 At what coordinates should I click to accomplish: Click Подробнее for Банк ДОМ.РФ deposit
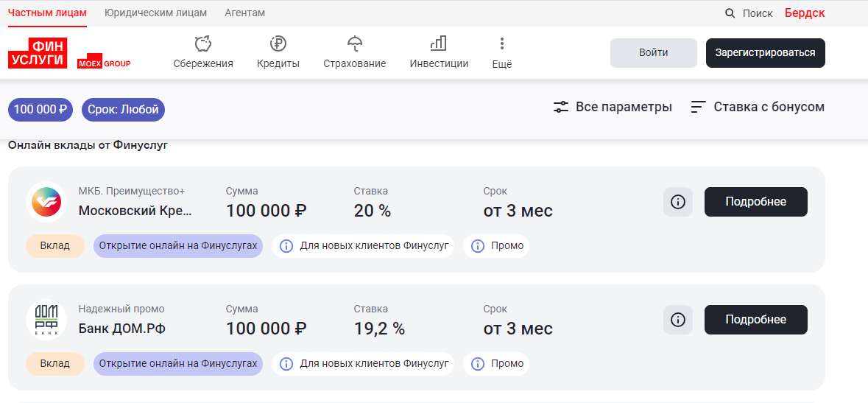click(x=755, y=320)
